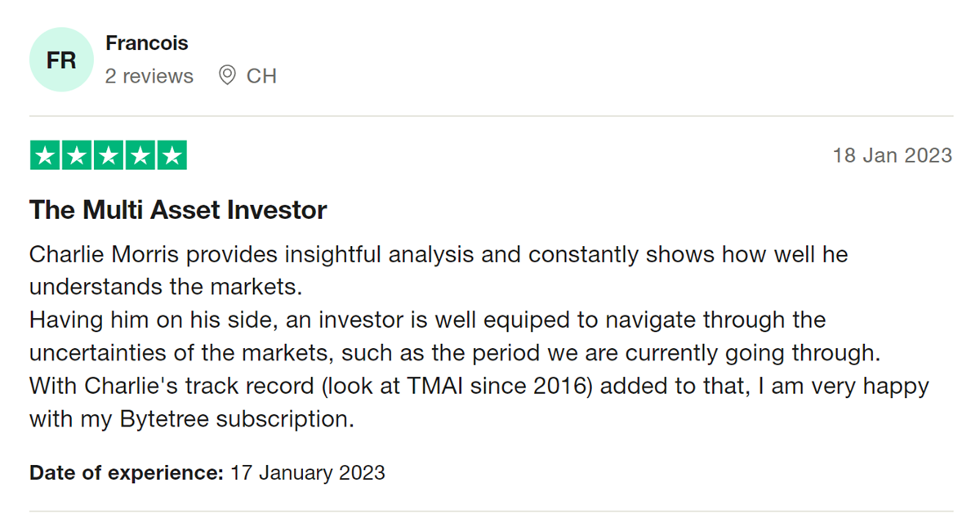
Task: Click the fourth green star
Action: click(x=140, y=155)
